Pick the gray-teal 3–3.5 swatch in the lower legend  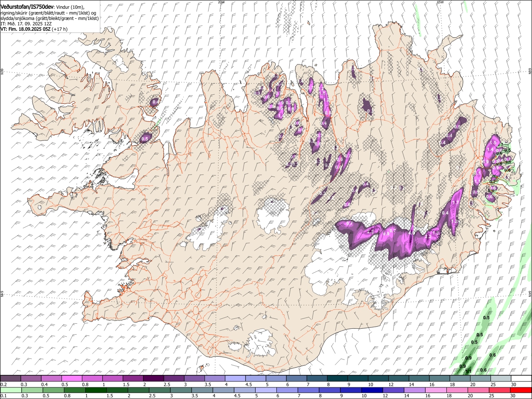point(181,390)
